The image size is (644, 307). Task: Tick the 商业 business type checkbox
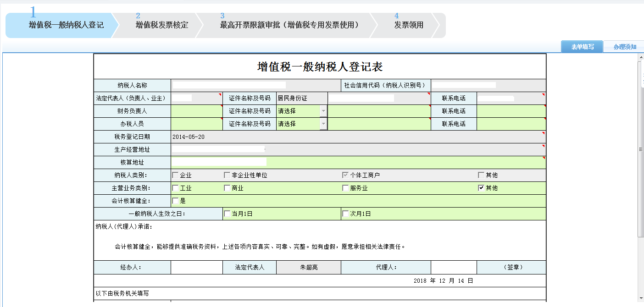pyautogui.click(x=227, y=188)
